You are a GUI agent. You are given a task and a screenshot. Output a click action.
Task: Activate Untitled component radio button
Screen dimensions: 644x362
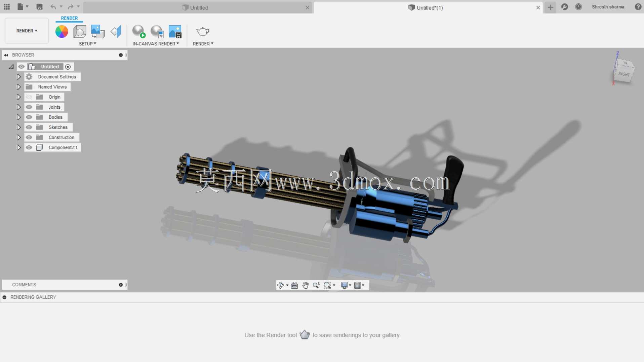point(68,67)
